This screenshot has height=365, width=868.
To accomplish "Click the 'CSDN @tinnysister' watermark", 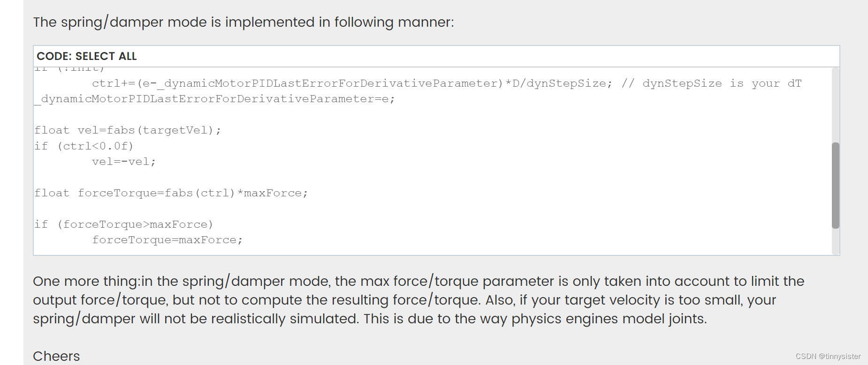I will point(828,356).
